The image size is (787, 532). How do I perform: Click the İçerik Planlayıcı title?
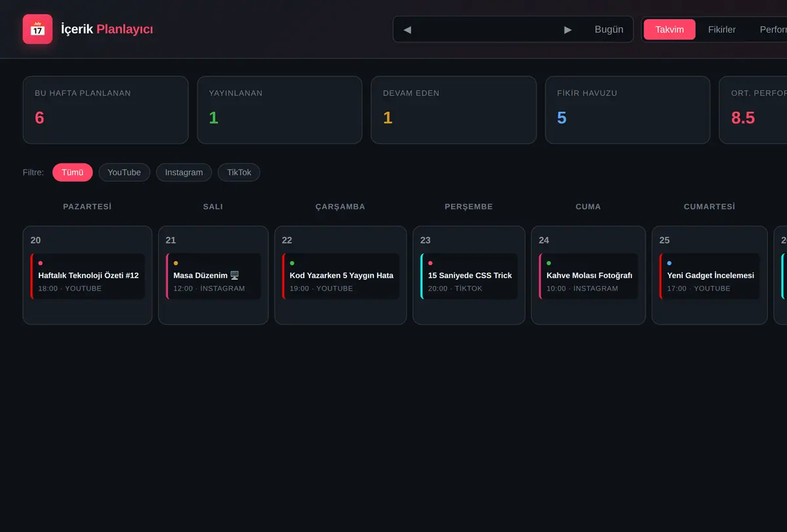point(107,29)
